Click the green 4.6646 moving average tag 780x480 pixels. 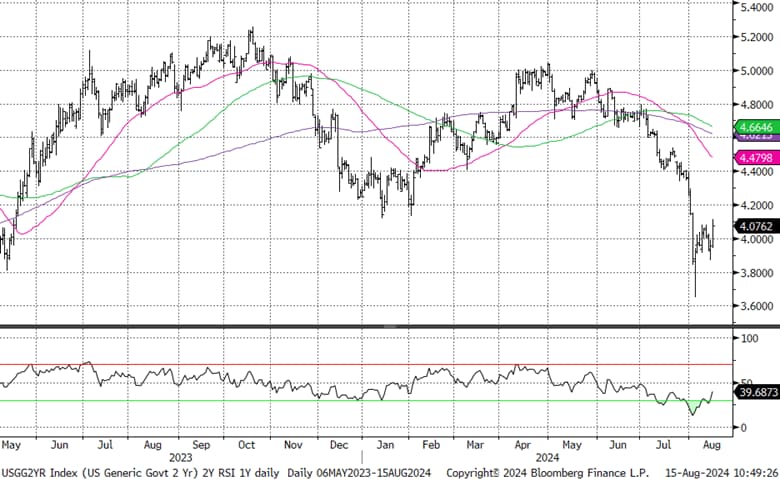[x=752, y=128]
